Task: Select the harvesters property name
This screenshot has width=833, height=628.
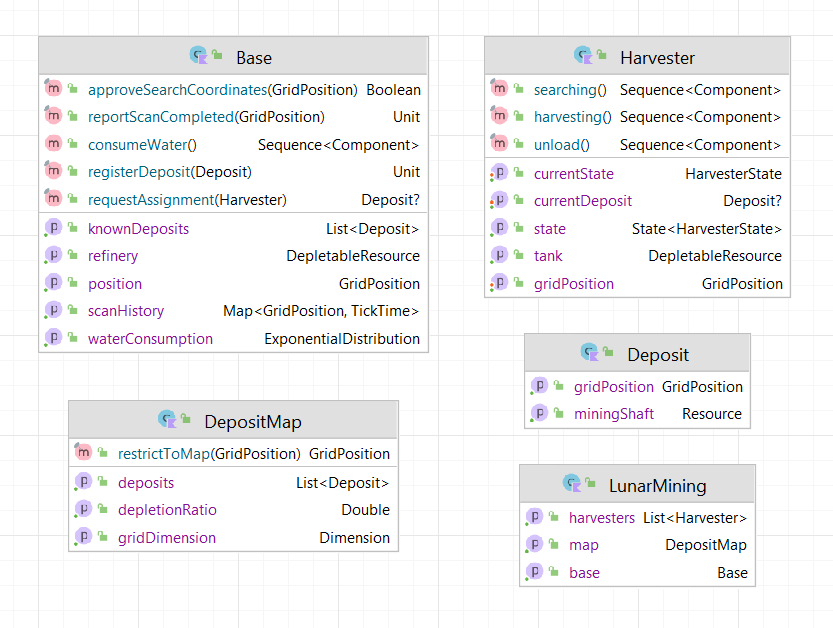Action: 602,517
